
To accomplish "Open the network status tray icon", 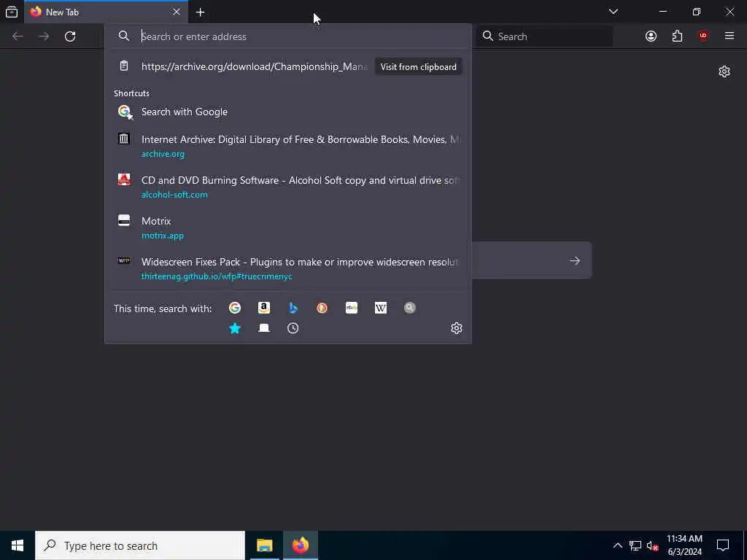I will click(x=635, y=545).
